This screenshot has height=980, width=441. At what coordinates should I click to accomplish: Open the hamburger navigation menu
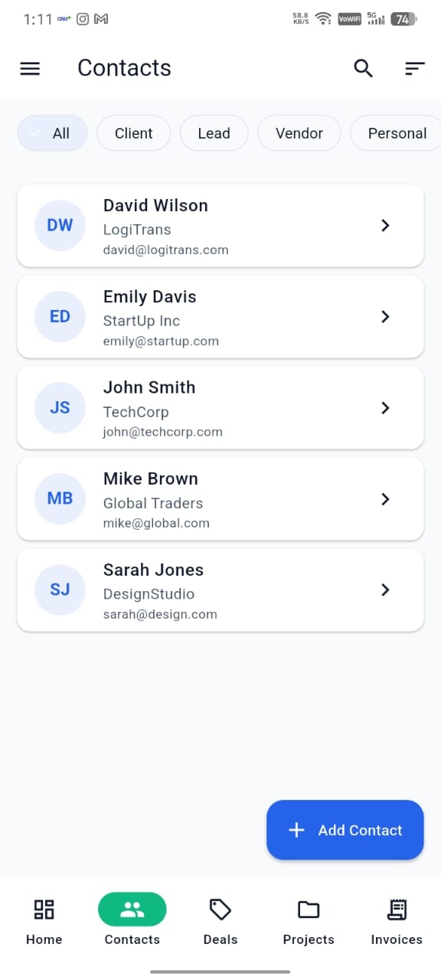30,68
